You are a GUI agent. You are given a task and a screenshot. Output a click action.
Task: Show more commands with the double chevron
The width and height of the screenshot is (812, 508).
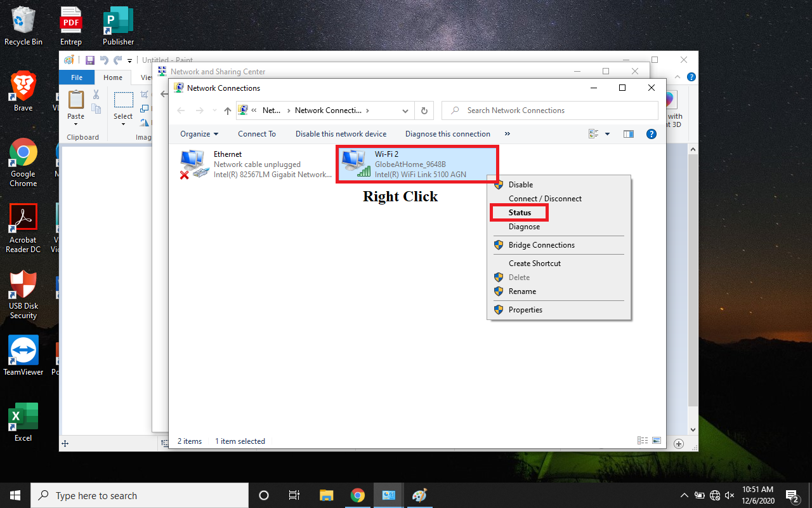tap(507, 134)
